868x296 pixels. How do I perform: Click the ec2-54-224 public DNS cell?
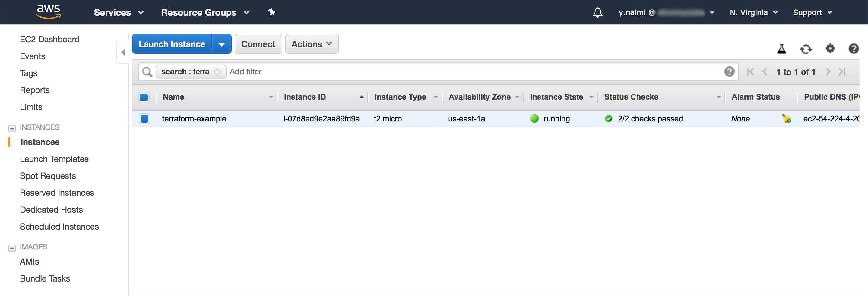[831, 118]
